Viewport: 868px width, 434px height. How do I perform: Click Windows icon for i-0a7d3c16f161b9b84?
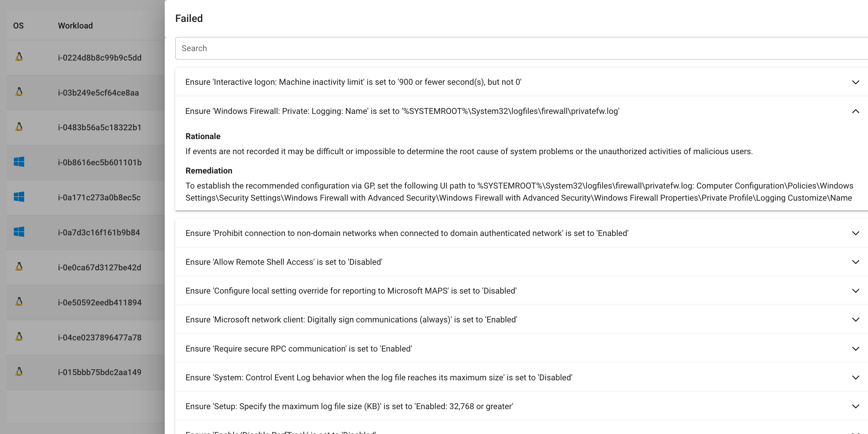[19, 232]
